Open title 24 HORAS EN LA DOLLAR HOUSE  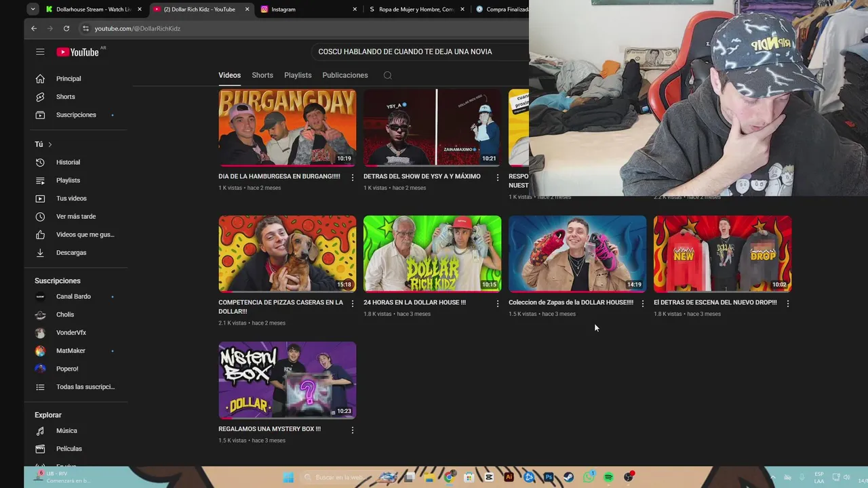click(414, 302)
